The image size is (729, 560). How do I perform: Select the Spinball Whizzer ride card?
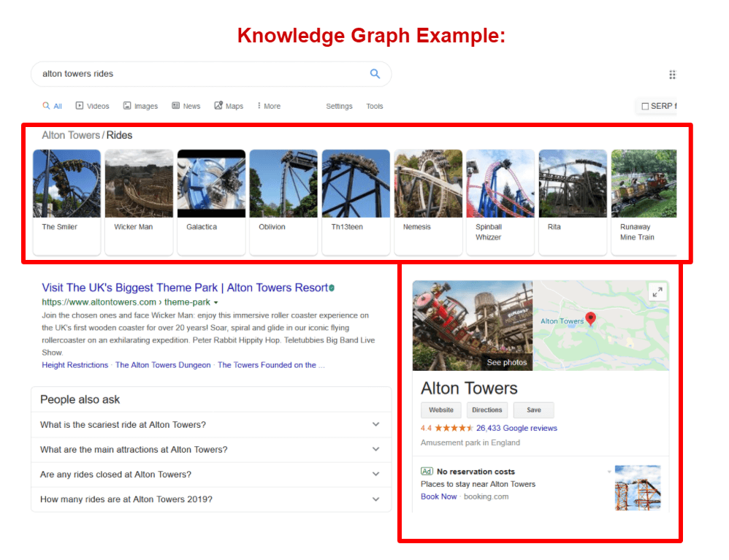click(x=500, y=202)
